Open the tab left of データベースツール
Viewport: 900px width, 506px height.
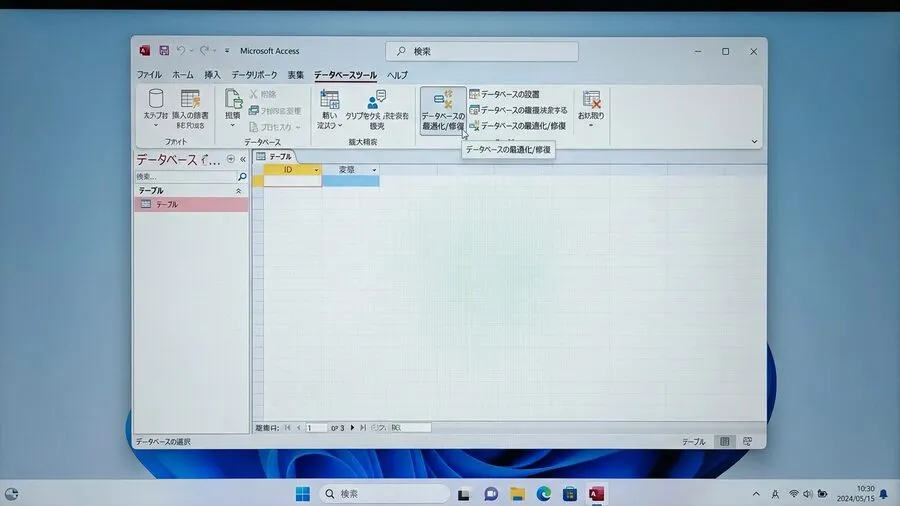click(296, 75)
